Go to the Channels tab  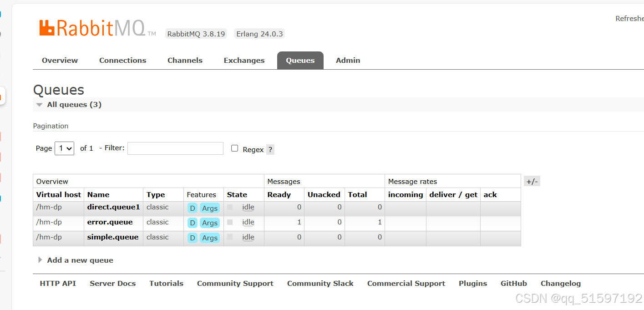(185, 60)
